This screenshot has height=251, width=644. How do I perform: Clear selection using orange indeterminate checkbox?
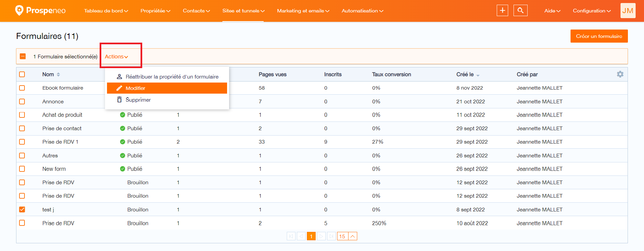point(23,56)
